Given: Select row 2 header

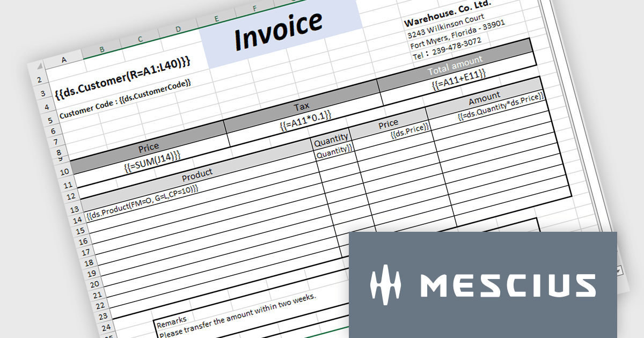Looking at the screenshot, I should point(39,80).
